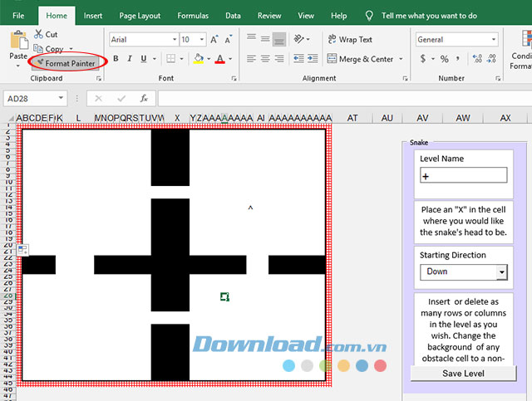Screen dimensions: 532x401
Task: Open the Formulas ribbon tab
Action: (x=193, y=15)
